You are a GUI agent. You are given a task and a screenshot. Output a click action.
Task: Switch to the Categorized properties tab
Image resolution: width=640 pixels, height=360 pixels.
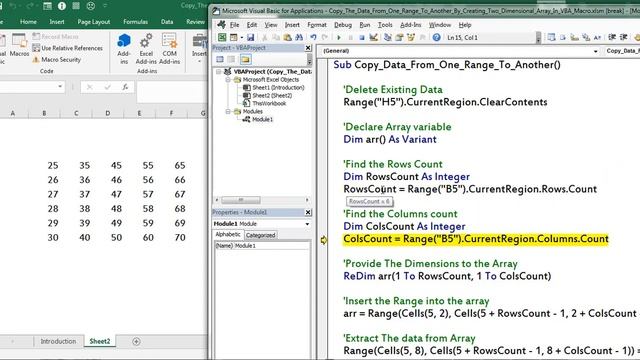(260, 235)
